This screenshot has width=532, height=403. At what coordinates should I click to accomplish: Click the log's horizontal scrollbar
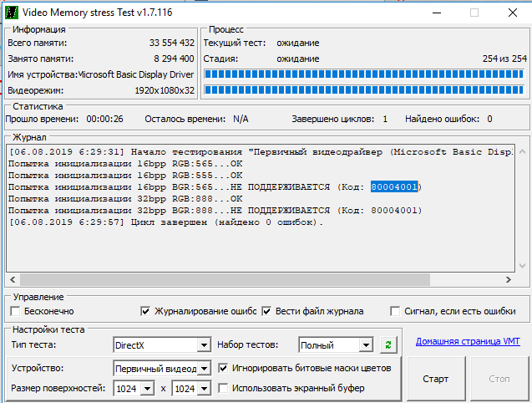tap(259, 279)
